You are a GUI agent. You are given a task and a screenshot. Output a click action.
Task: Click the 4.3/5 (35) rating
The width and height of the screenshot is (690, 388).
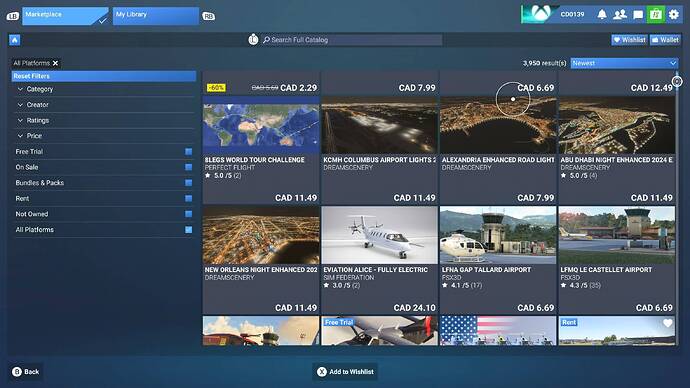[x=580, y=286]
